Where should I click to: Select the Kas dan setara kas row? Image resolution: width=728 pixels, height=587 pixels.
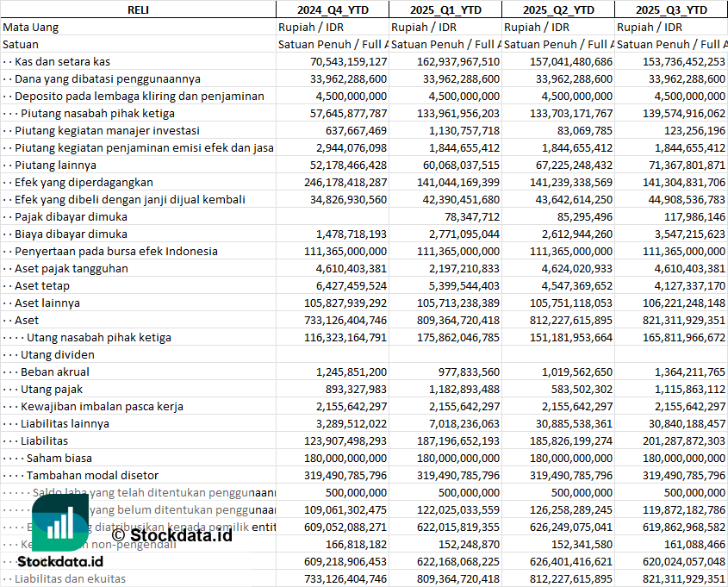(x=62, y=61)
